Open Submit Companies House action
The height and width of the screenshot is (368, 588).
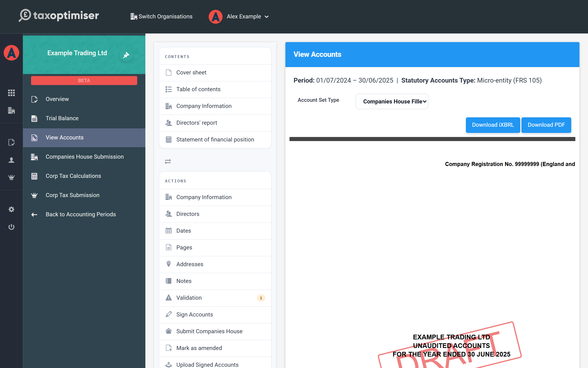[x=215, y=331]
